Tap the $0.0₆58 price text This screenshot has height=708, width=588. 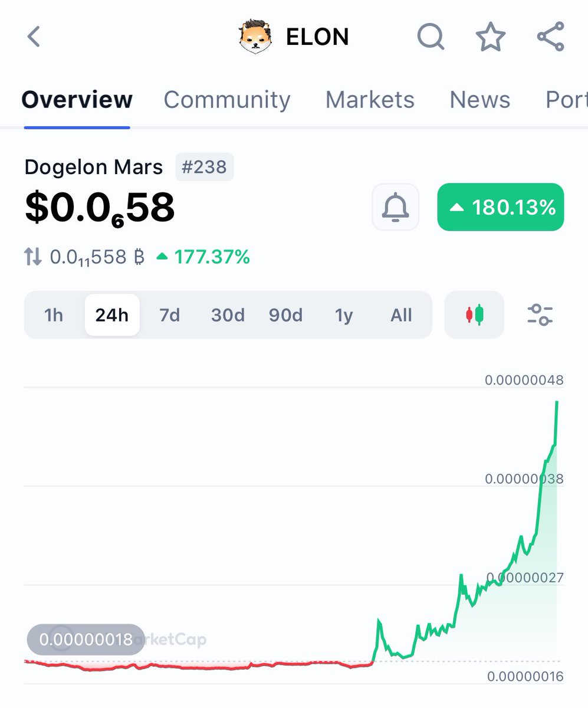(x=100, y=208)
